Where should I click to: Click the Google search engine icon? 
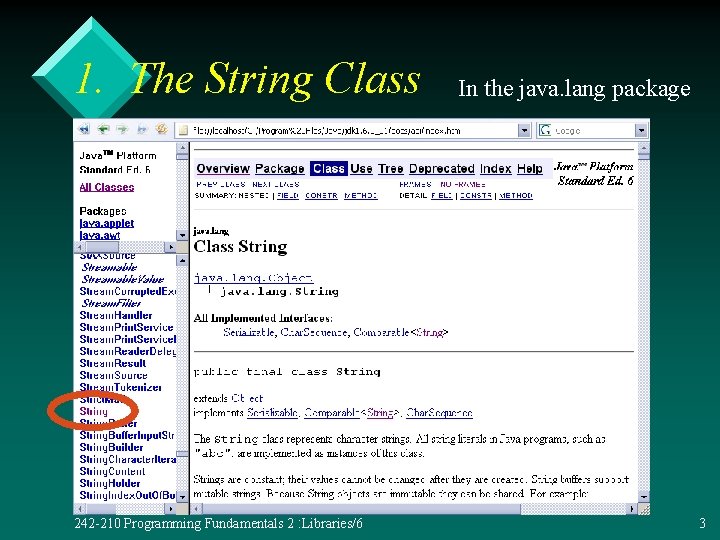(545, 130)
